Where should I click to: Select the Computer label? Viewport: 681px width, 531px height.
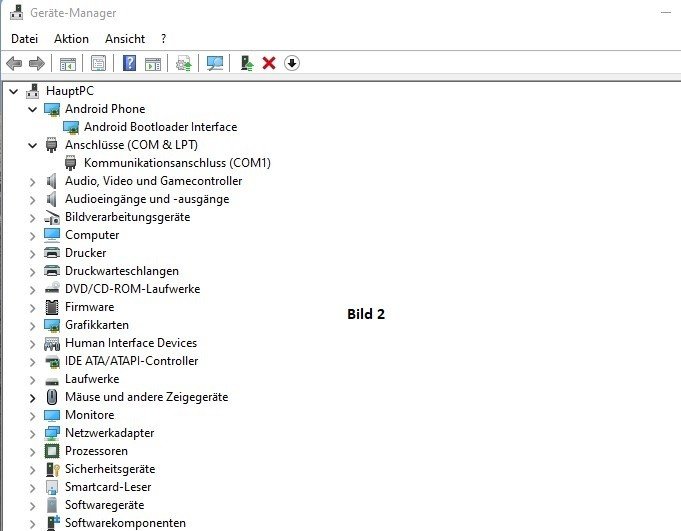click(x=92, y=235)
